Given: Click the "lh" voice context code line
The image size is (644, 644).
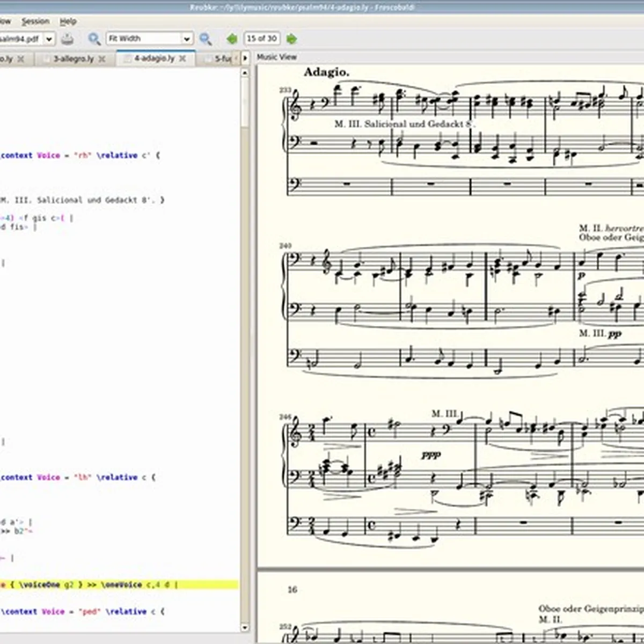Looking at the screenshot, I should (78, 478).
